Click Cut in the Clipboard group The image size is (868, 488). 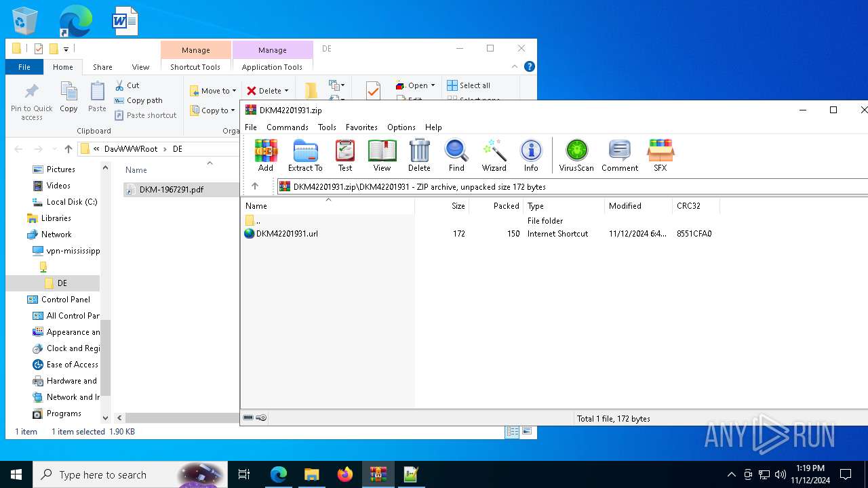point(127,85)
